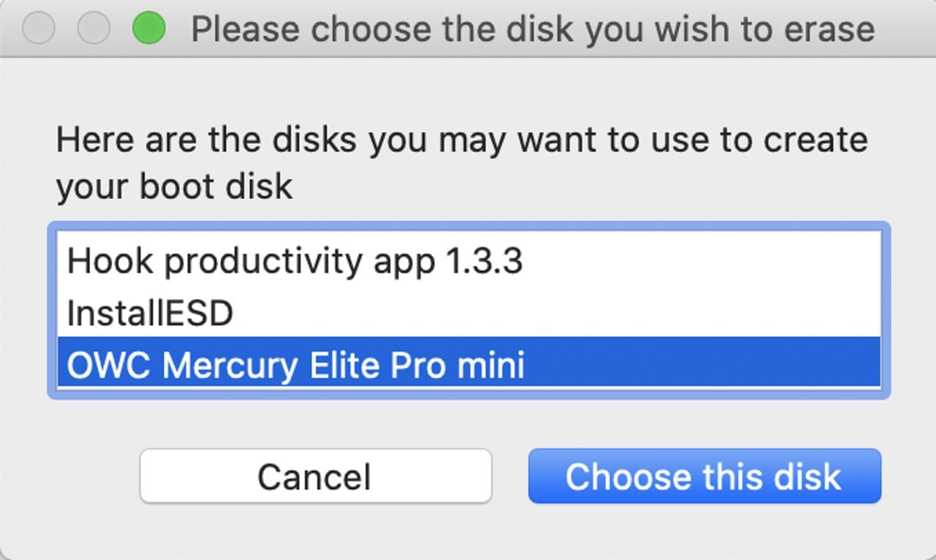Click the middle gray minimize button
This screenshot has width=936, height=560.
pos(94,29)
